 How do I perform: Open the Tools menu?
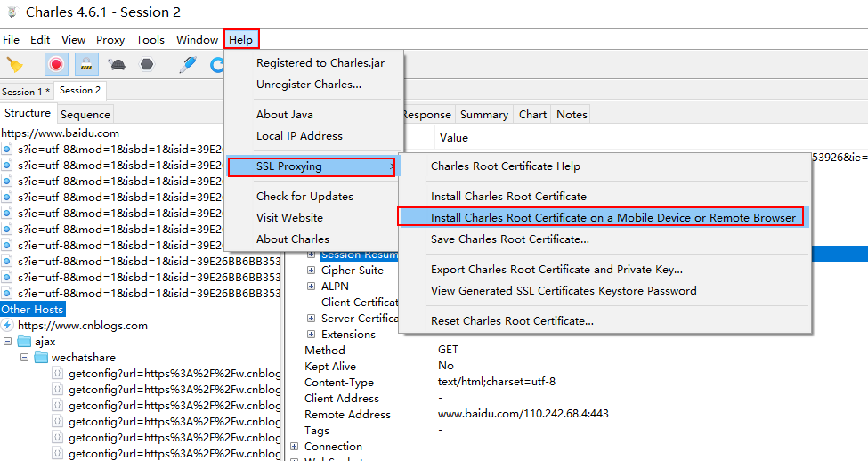[x=150, y=40]
